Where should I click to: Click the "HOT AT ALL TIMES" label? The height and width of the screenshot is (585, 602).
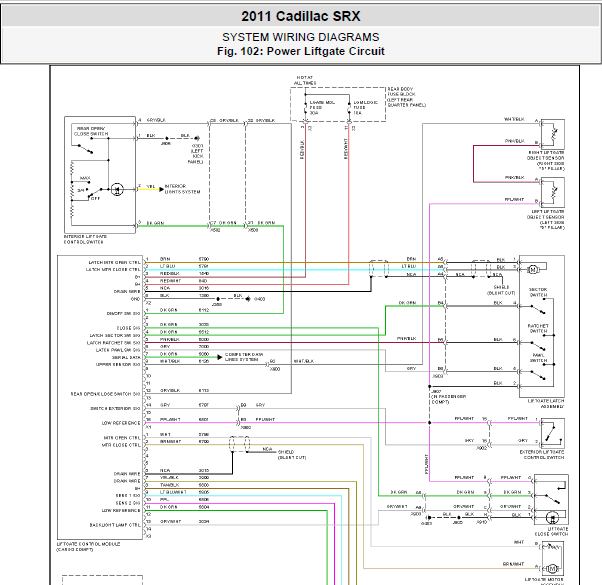tap(305, 80)
